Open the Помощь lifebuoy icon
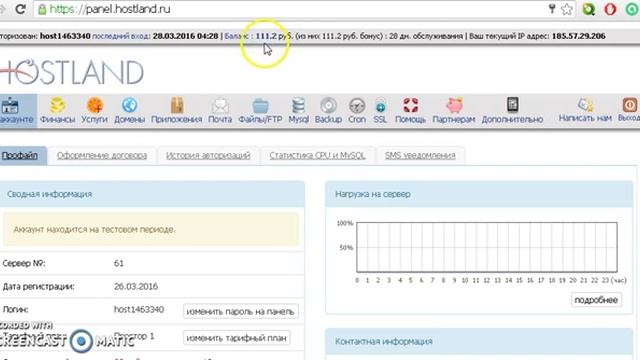Screen dimensions: 640x360 [410, 105]
